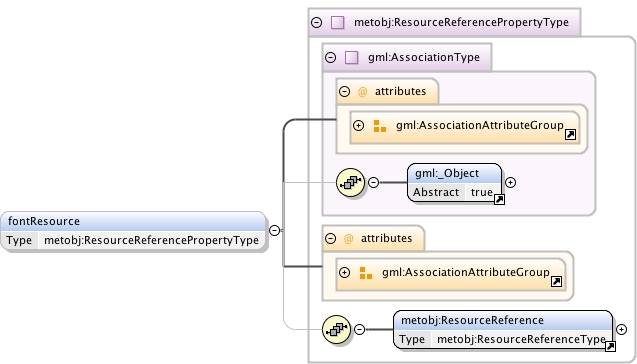Follow reference arrow on gml:_Object
Viewport: 637px width, 364px height.
pos(499,199)
